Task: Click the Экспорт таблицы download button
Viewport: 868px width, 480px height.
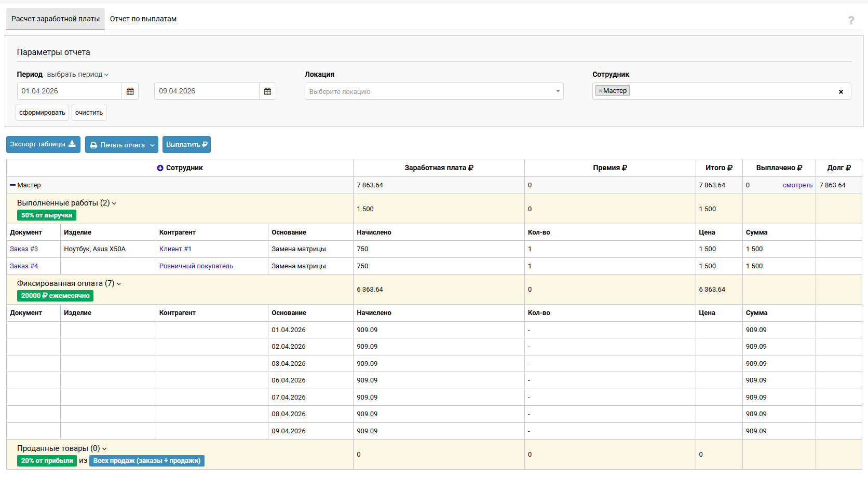Action: [x=43, y=144]
